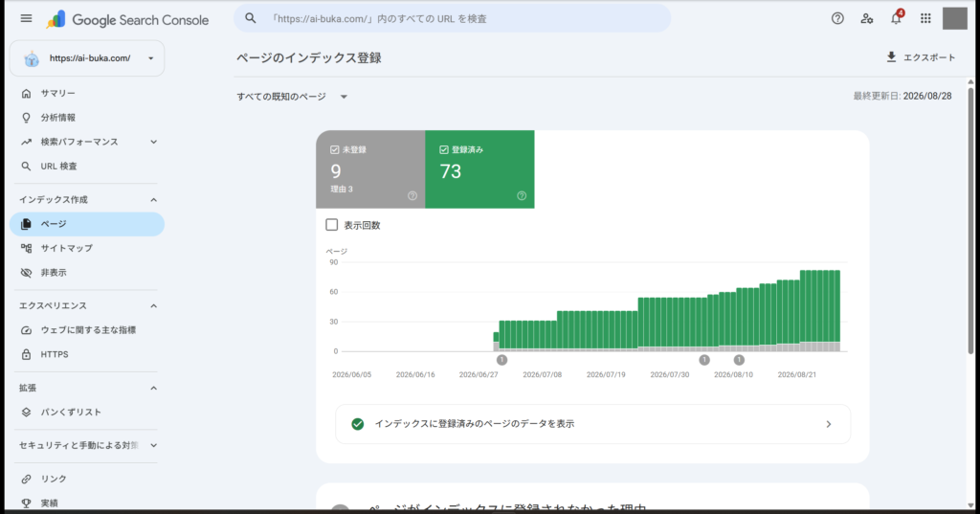This screenshot has width=980, height=514.
Task: Click the layers icon beside パンくずリスト
Action: coord(26,413)
